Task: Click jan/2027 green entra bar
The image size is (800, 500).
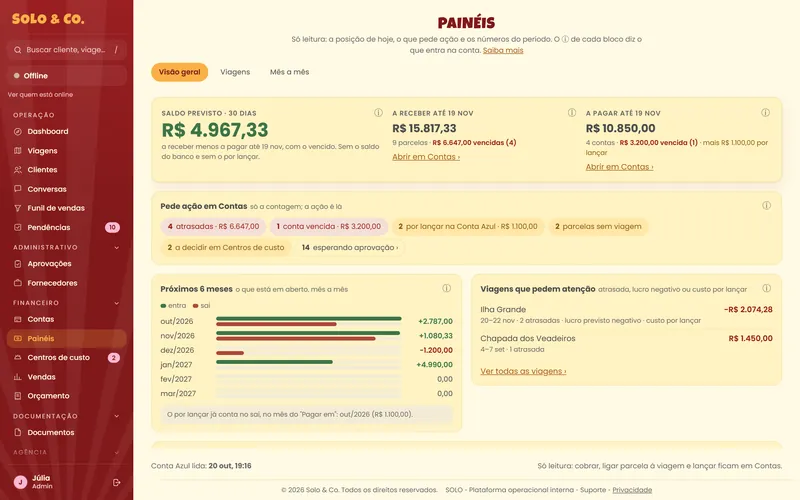Action: 274,362
